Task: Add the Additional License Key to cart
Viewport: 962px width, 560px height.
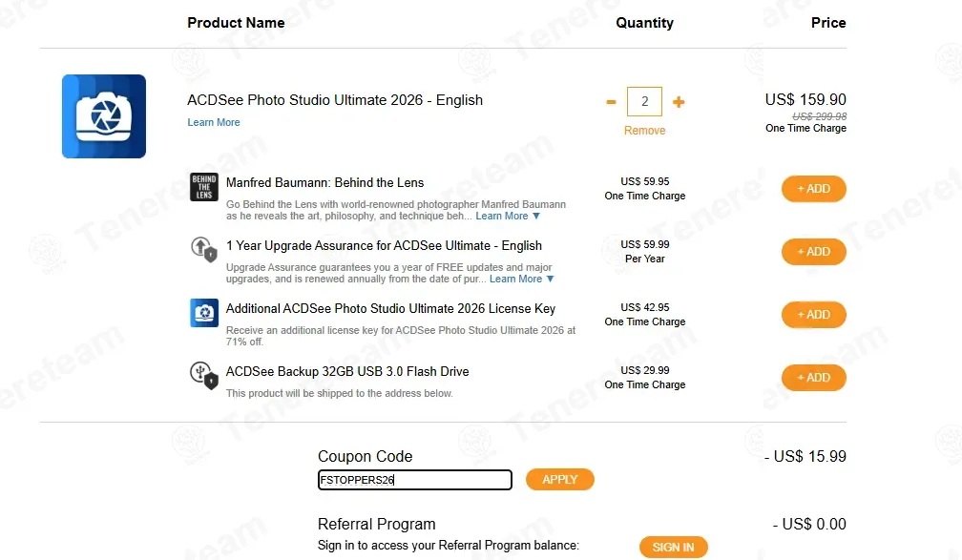Action: [x=813, y=315]
